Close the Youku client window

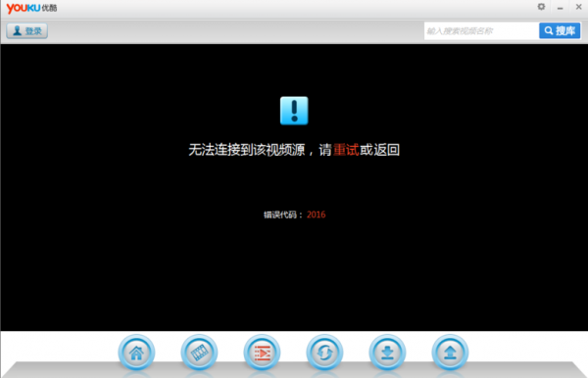tap(578, 7)
